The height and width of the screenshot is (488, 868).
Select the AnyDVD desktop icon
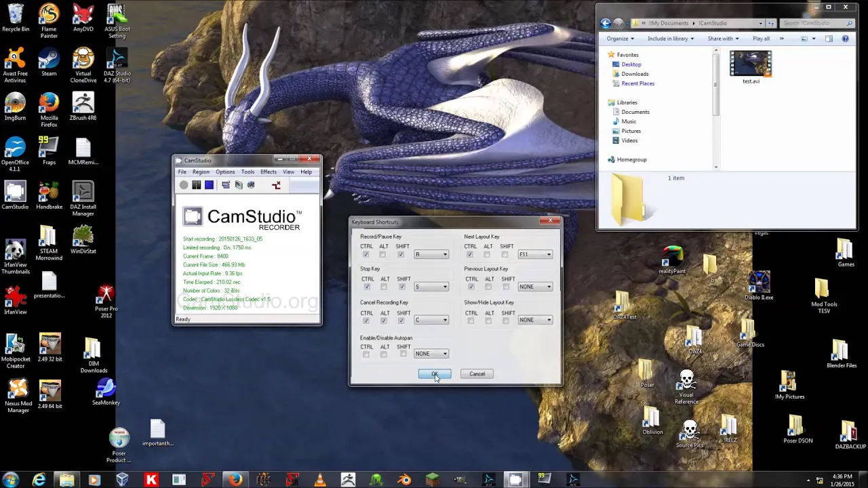tap(83, 18)
